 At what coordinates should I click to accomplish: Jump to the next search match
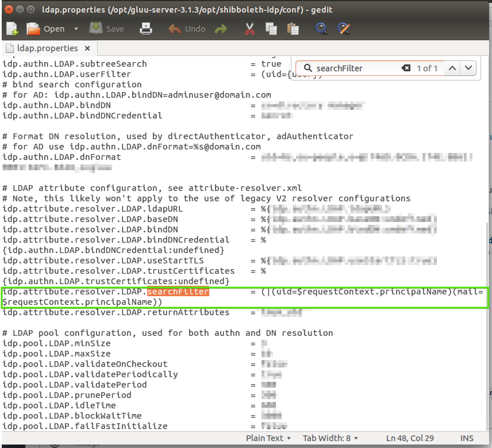468,68
